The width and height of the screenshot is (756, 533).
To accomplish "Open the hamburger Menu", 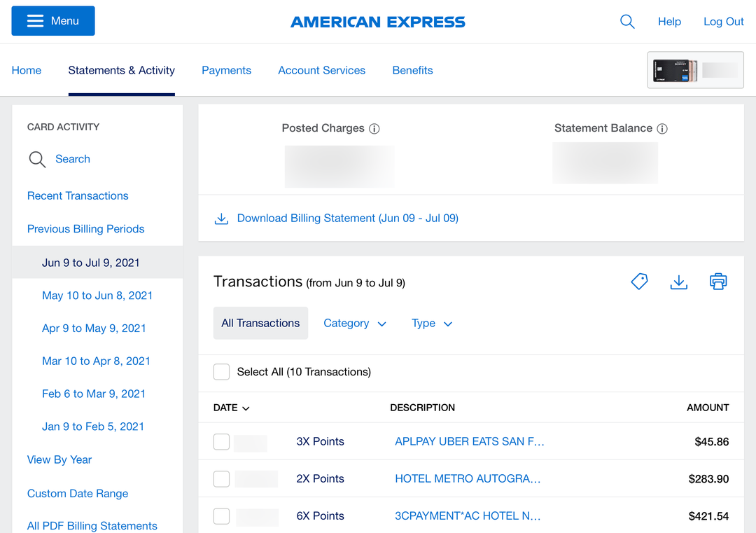I will [x=52, y=21].
